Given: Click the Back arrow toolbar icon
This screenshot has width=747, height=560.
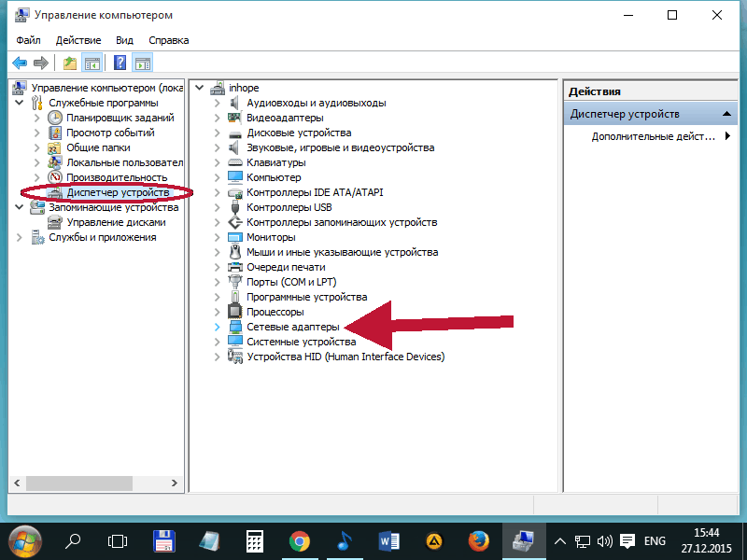Looking at the screenshot, I should 20,63.
